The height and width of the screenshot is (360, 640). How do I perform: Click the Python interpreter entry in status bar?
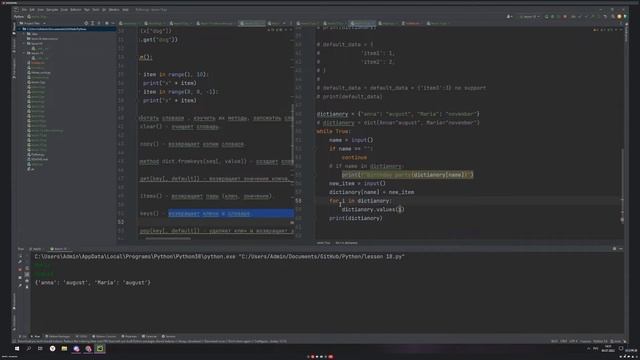pos(600,341)
